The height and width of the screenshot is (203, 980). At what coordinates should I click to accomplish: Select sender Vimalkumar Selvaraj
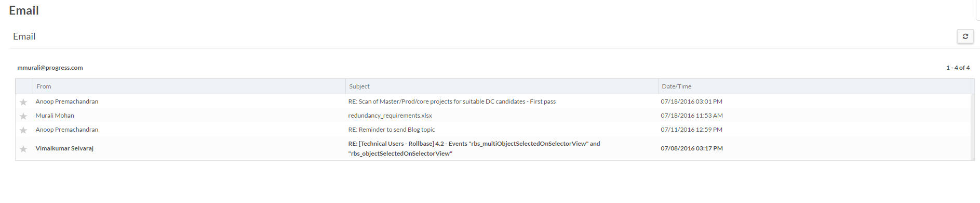64,148
